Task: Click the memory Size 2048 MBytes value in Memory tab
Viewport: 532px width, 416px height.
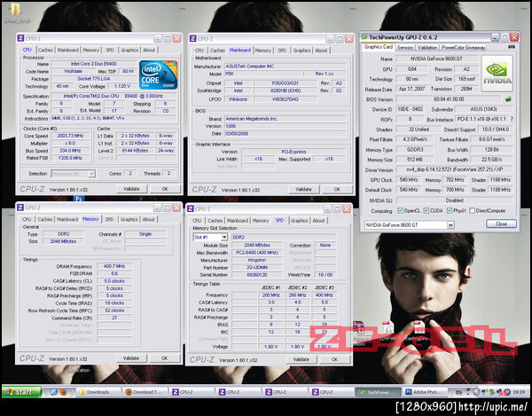Action: [x=63, y=241]
